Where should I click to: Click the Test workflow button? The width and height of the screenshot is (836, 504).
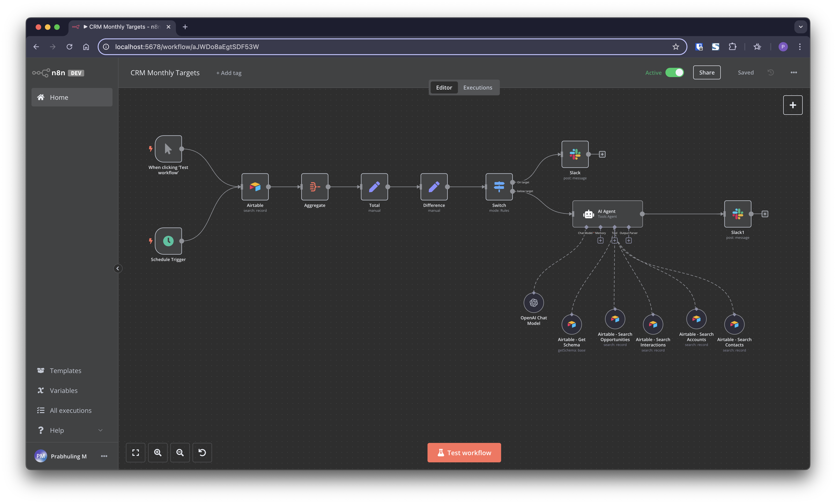point(464,453)
